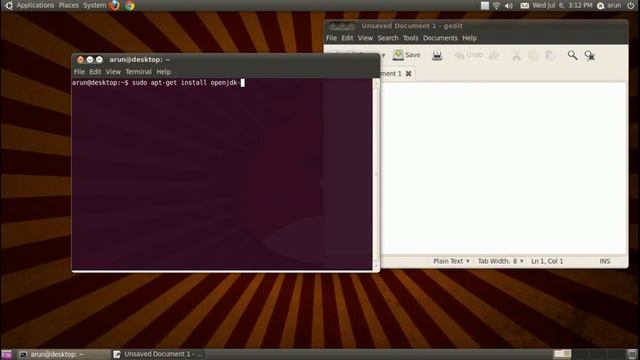Click the Redo arrow in gedit toolbar
Viewport: 640px width, 360px height.
494,55
